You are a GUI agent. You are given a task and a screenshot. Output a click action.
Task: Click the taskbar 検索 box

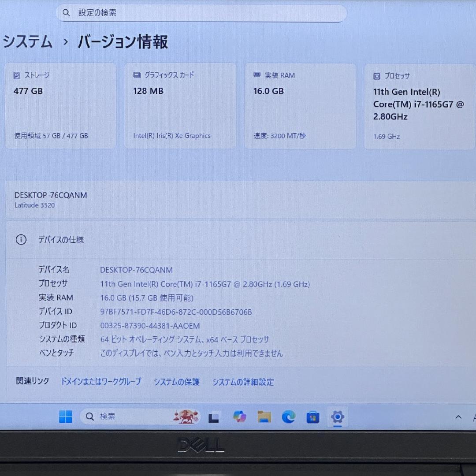point(140,416)
